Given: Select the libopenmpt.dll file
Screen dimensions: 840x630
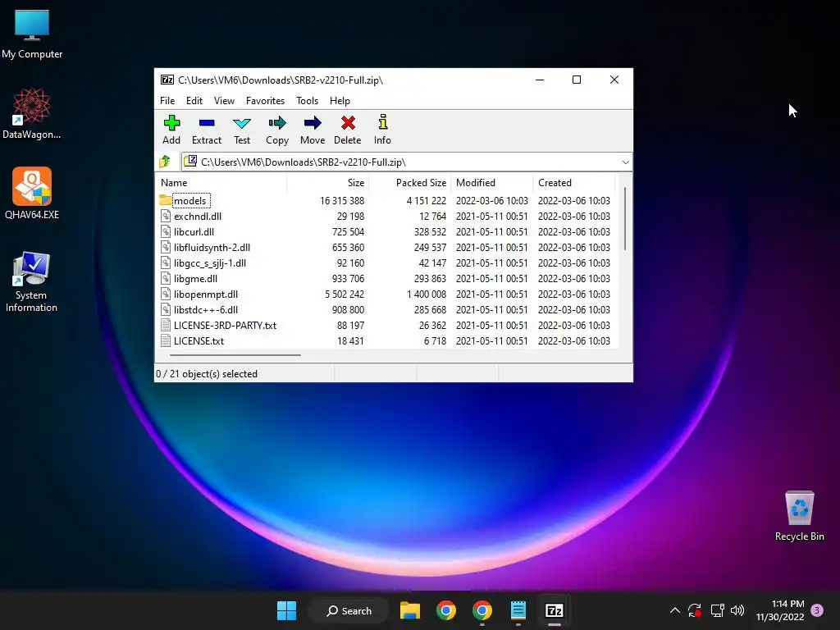Looking at the screenshot, I should (387, 294).
